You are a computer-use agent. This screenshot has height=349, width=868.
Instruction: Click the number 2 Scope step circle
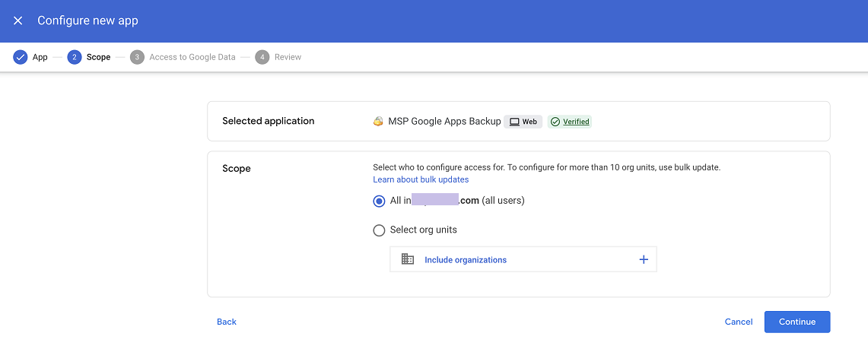tap(75, 57)
